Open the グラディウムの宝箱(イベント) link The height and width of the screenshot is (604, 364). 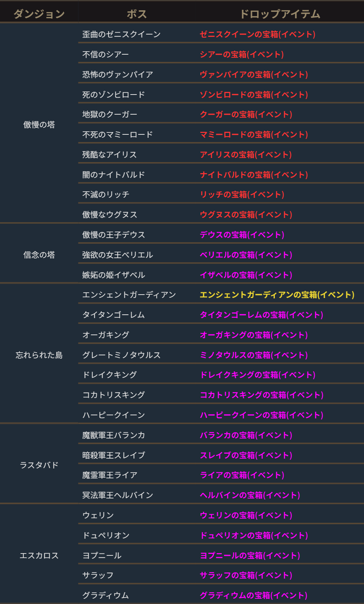click(x=253, y=595)
